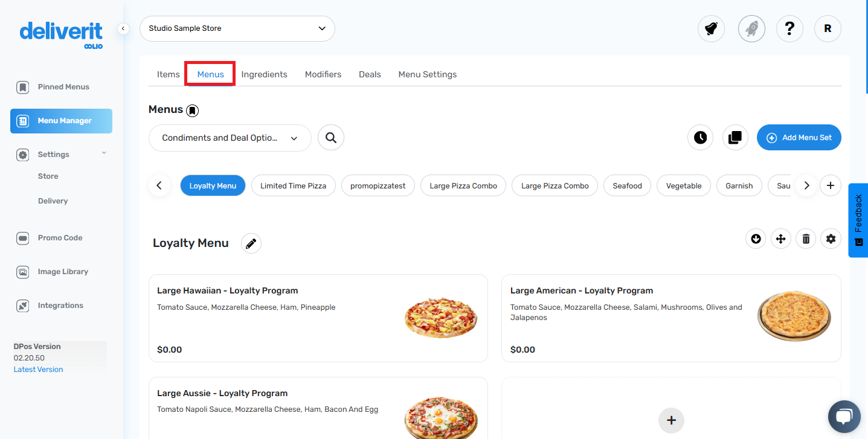Add a new item with the plus card
Screen dimensions: 868x439
point(671,420)
